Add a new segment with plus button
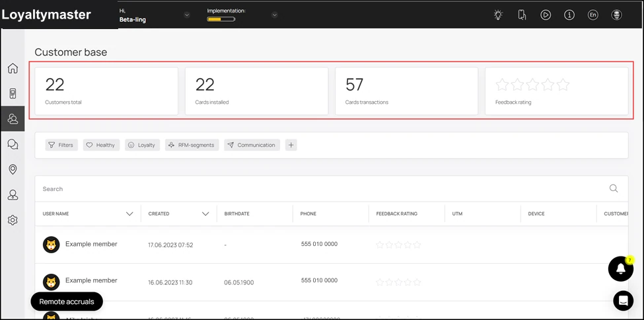This screenshot has height=320, width=644. click(x=291, y=145)
